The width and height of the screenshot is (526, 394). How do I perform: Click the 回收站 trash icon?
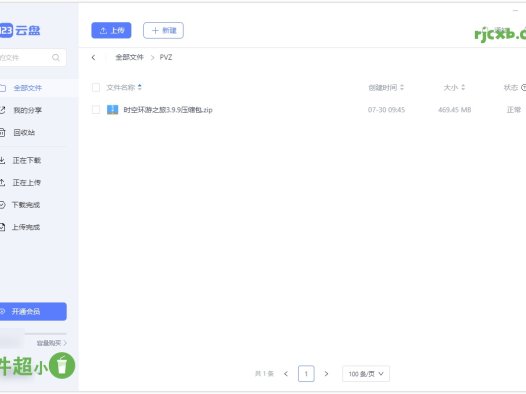coord(2,132)
